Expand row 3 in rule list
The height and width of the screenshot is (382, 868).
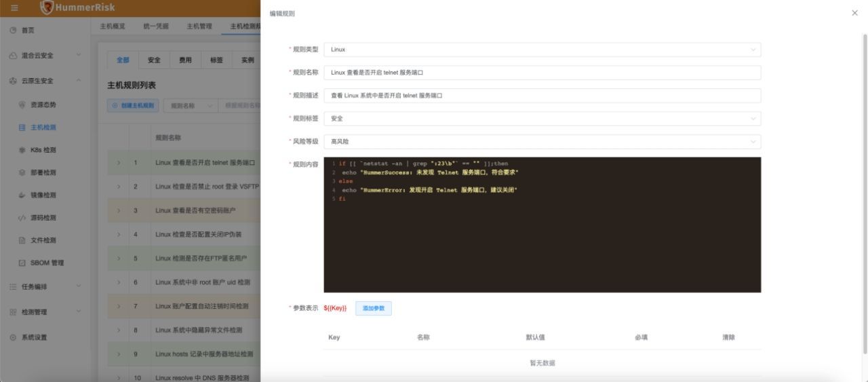click(119, 211)
